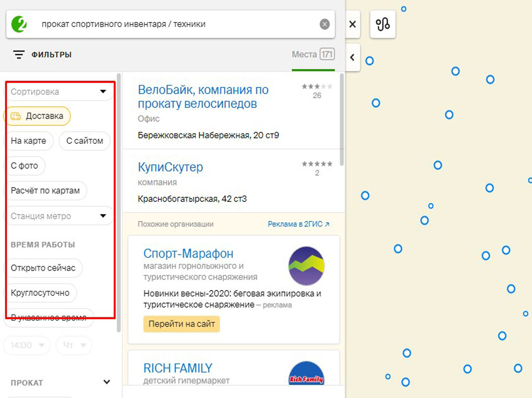Click the star rating of ВелоБайк
The image size is (532, 398).
pos(317,87)
